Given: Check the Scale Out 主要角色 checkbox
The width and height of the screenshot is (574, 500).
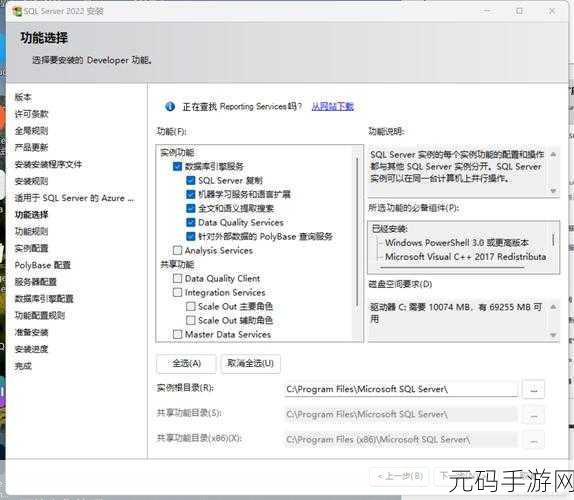Looking at the screenshot, I should click(x=190, y=306).
